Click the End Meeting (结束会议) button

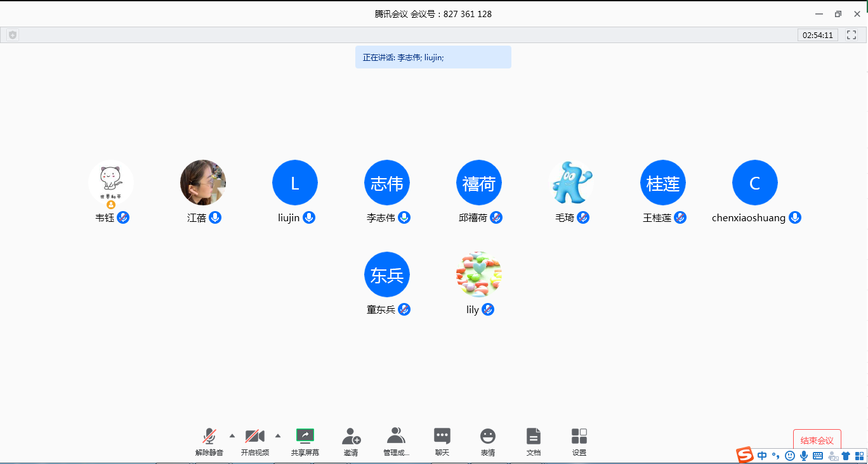click(x=817, y=441)
